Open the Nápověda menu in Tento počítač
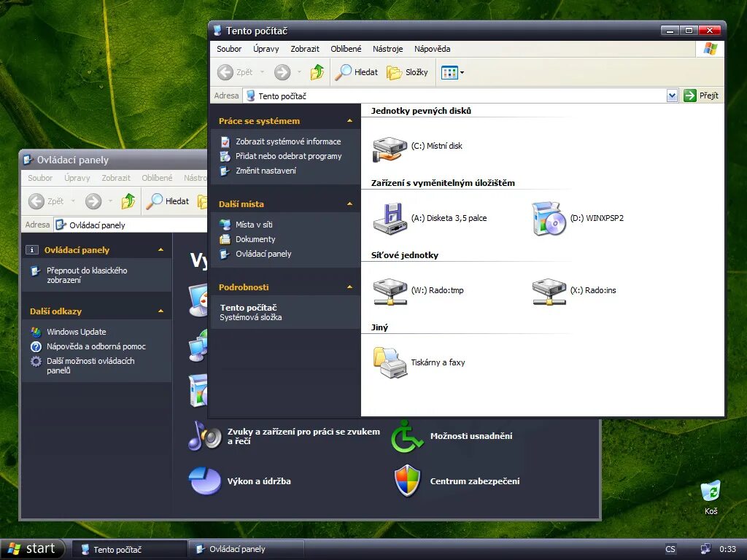 [x=432, y=49]
